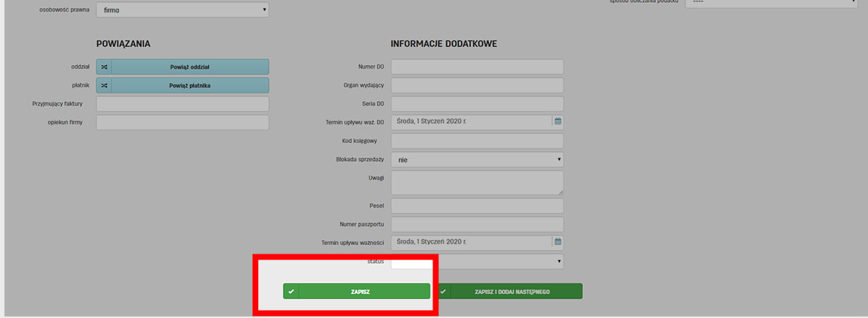Focus the Pesel input field
The height and width of the screenshot is (318, 868).
[477, 207]
